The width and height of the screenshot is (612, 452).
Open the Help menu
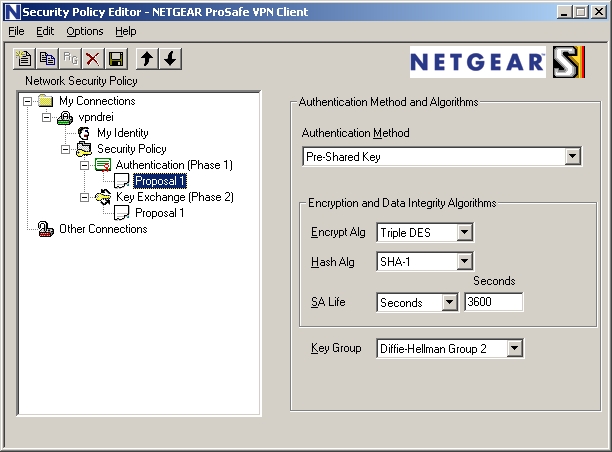coord(126,31)
